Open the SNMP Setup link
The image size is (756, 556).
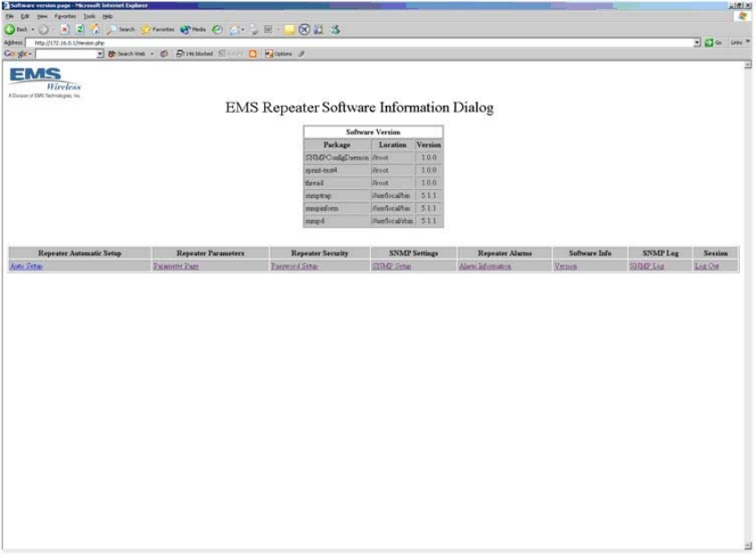pyautogui.click(x=391, y=266)
